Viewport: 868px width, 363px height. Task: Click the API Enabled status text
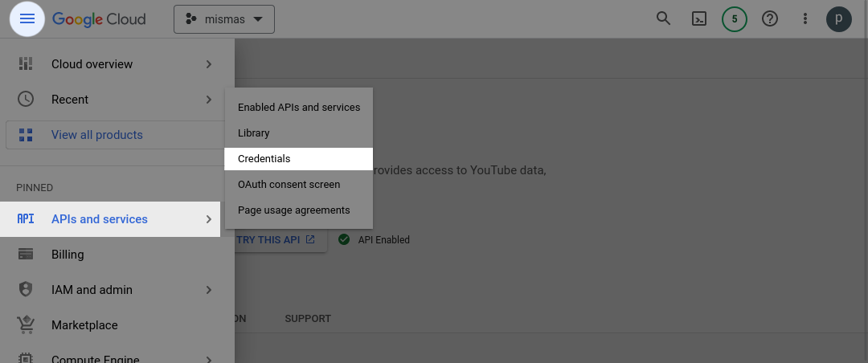(x=383, y=240)
